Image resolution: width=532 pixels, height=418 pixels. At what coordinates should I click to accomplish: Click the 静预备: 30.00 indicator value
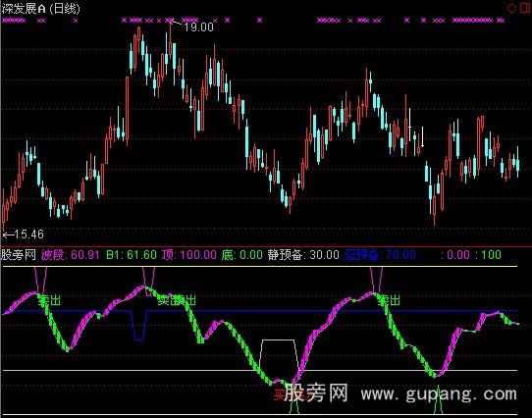[x=303, y=254]
